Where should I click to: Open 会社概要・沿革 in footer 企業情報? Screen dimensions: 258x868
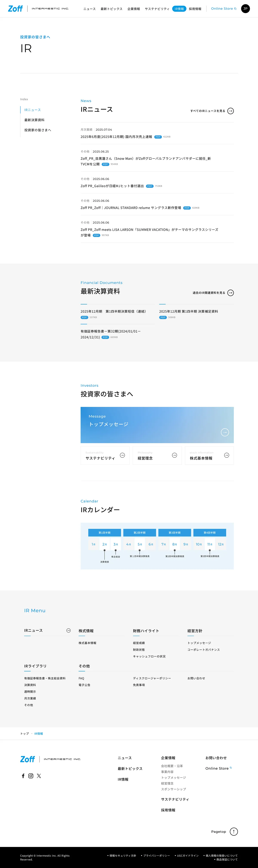[x=172, y=766]
